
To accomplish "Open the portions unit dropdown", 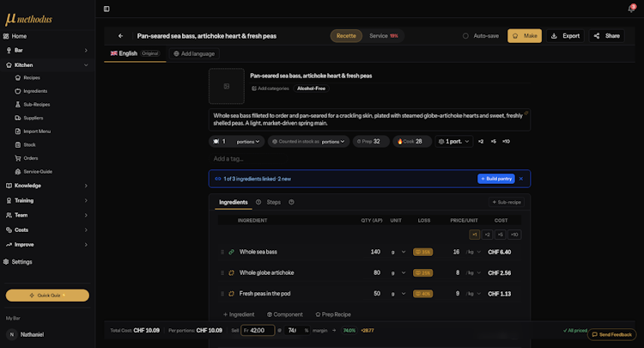I will [248, 141].
